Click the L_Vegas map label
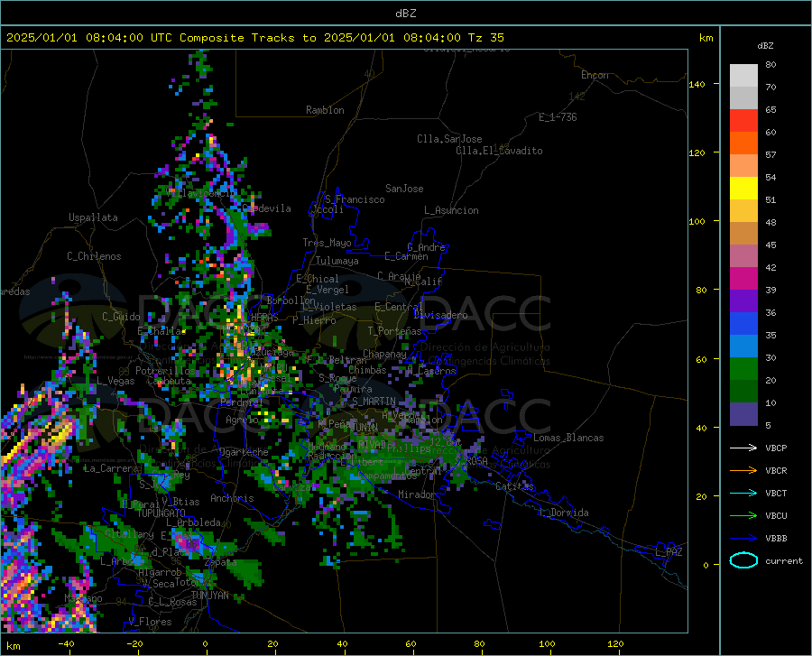 click(115, 381)
